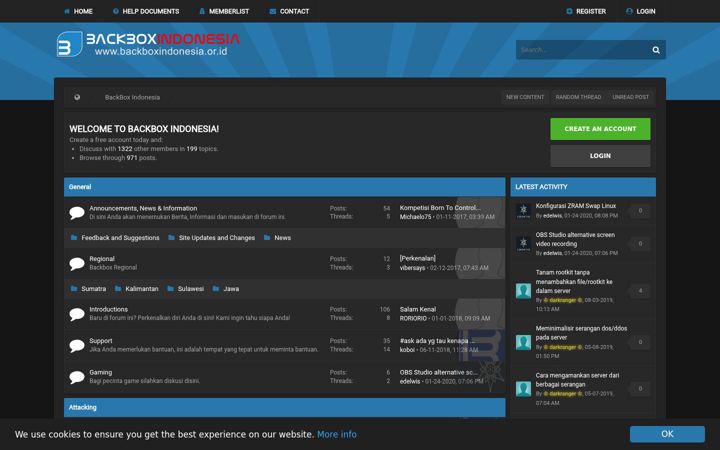Click avatar next to Meminimalisir serangan post
This screenshot has width=720, height=450.
point(523,342)
